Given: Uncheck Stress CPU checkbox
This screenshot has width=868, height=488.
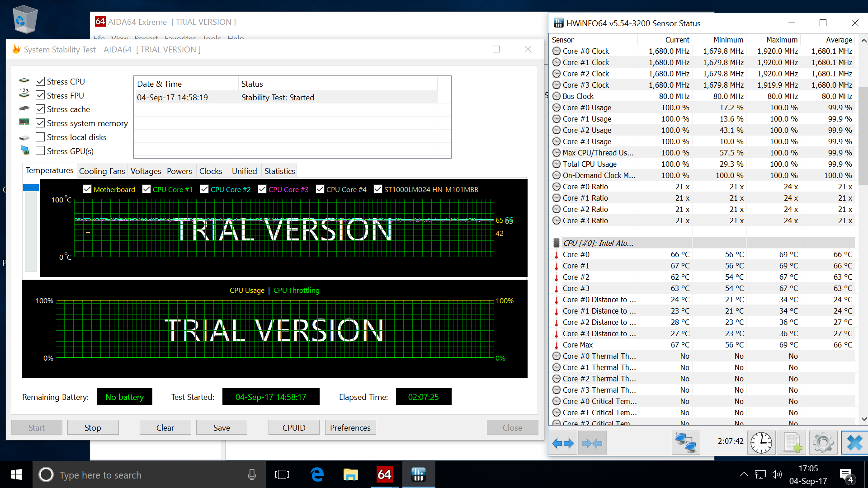Looking at the screenshot, I should pos(40,81).
